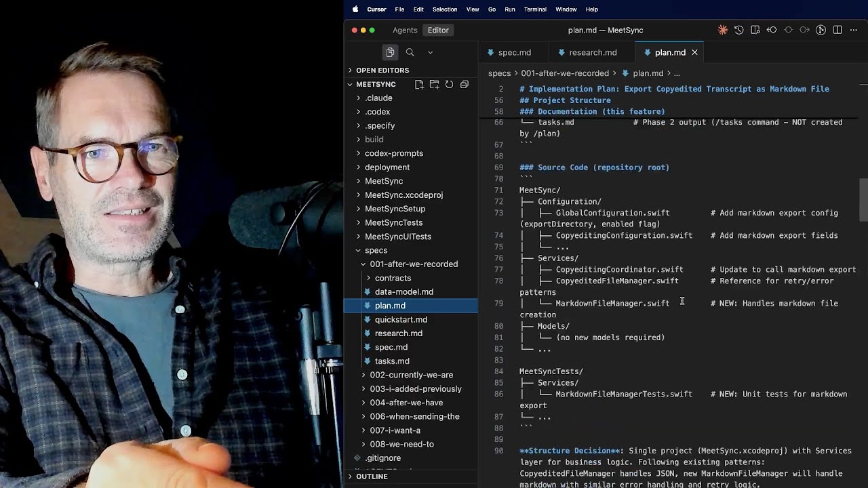This screenshot has height=488, width=868.
Task: Create a new file in MEETSYNC
Action: [x=419, y=84]
